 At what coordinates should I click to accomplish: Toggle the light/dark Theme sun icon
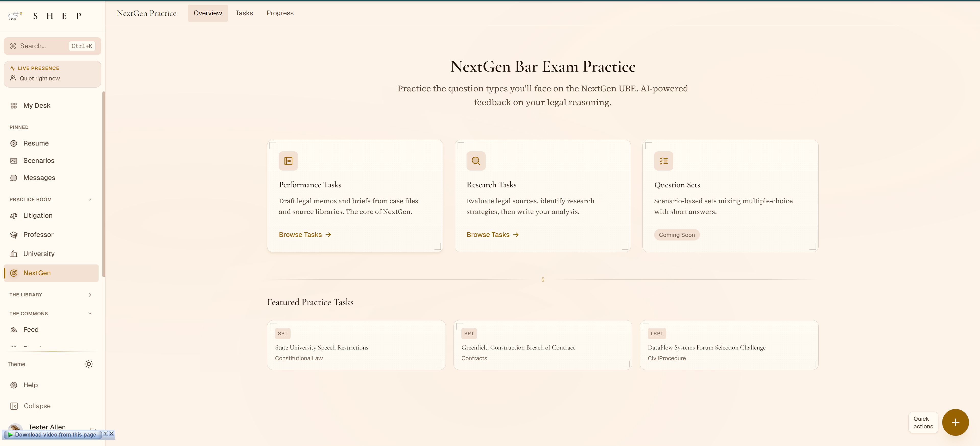tap(89, 364)
